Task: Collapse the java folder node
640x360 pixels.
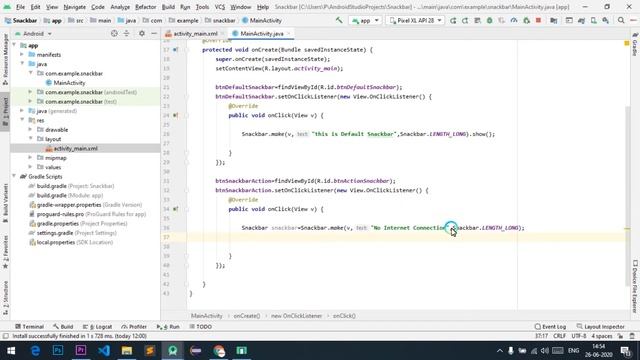Action: point(22,64)
